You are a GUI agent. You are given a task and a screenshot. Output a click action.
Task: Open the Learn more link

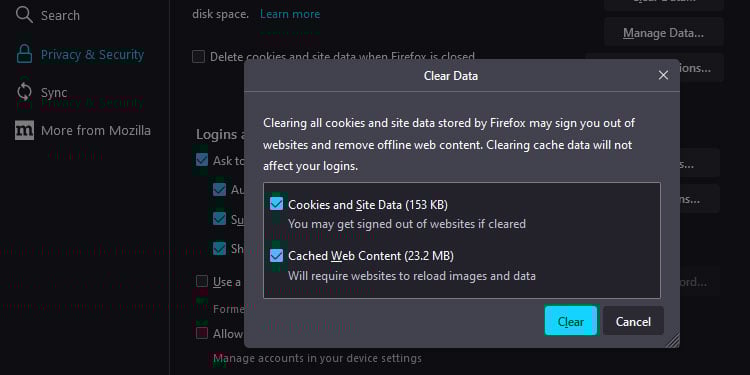290,14
